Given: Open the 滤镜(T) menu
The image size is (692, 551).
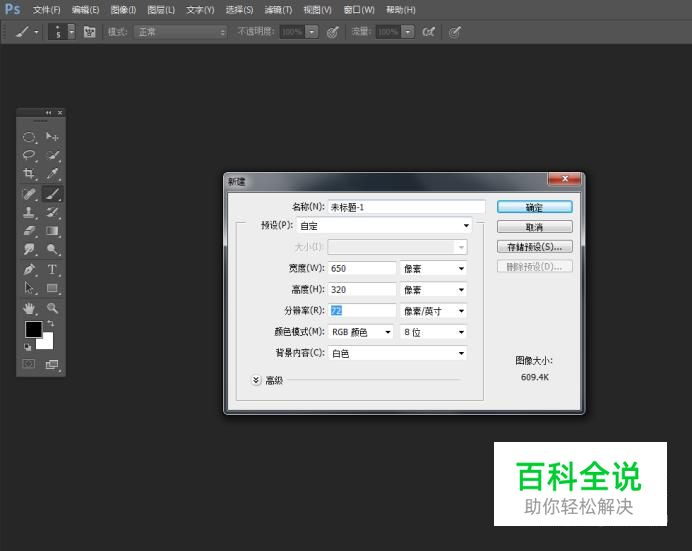Looking at the screenshot, I should click(278, 10).
